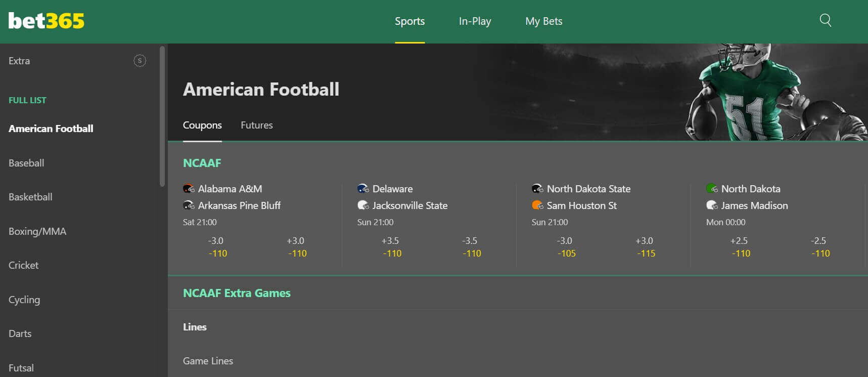Select the Coupons tab
The width and height of the screenshot is (868, 377).
[202, 125]
